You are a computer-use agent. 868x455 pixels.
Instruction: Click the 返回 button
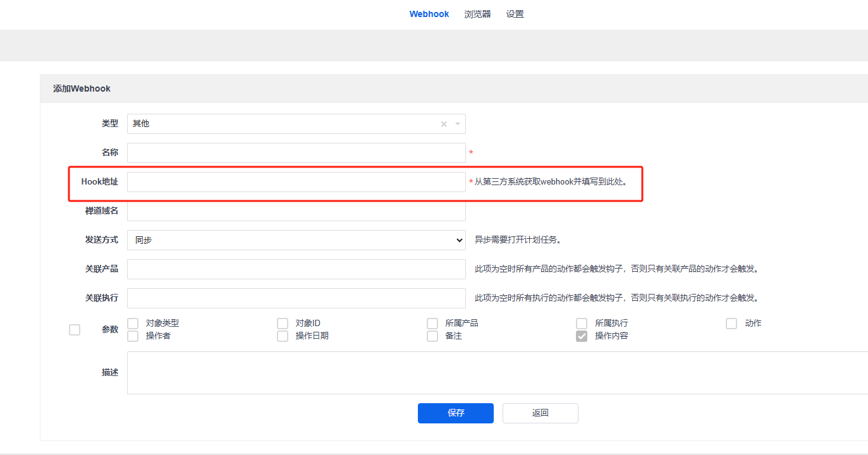click(x=540, y=413)
